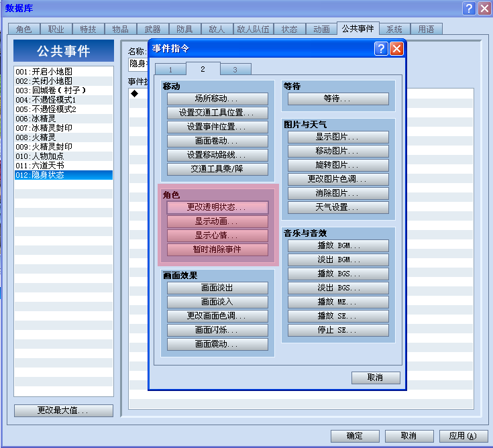Click 取消 in the 事件指令 dialog
This screenshot has height=448, width=493.
(376, 378)
